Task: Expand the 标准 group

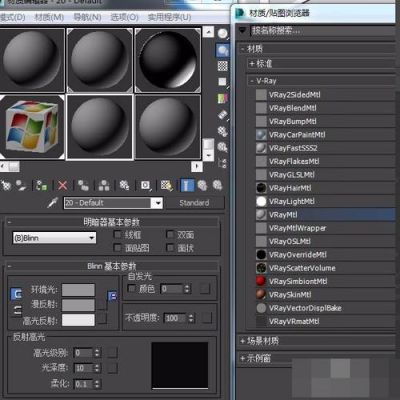Action: [252, 63]
